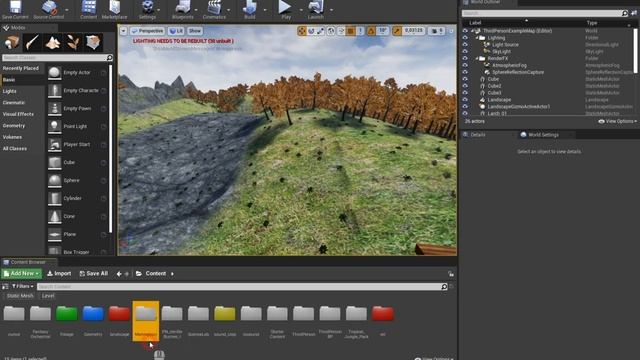
Task: Click the Empty Actor item icon
Action: tap(54, 73)
